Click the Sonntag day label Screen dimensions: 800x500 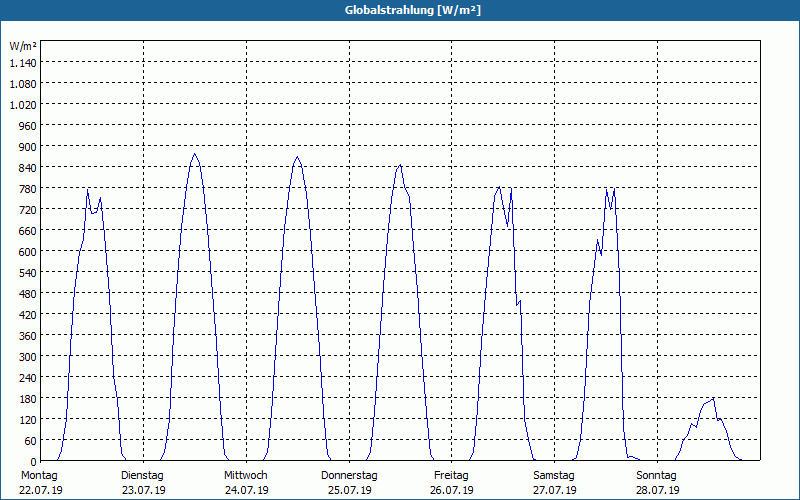656,476
